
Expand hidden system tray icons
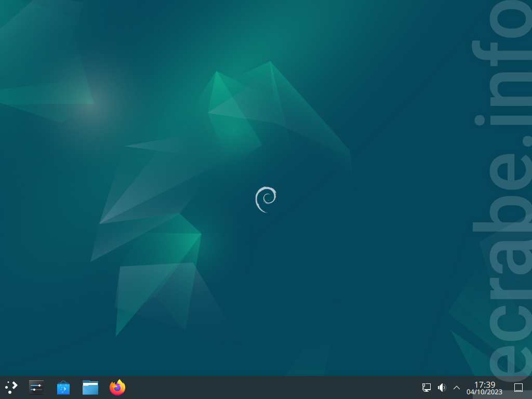click(x=457, y=388)
